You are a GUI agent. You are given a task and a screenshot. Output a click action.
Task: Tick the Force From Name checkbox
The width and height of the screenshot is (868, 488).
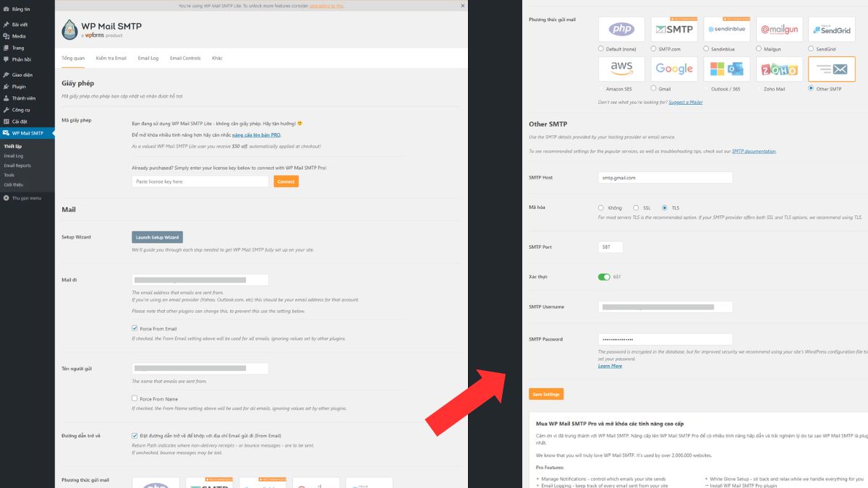(x=135, y=398)
